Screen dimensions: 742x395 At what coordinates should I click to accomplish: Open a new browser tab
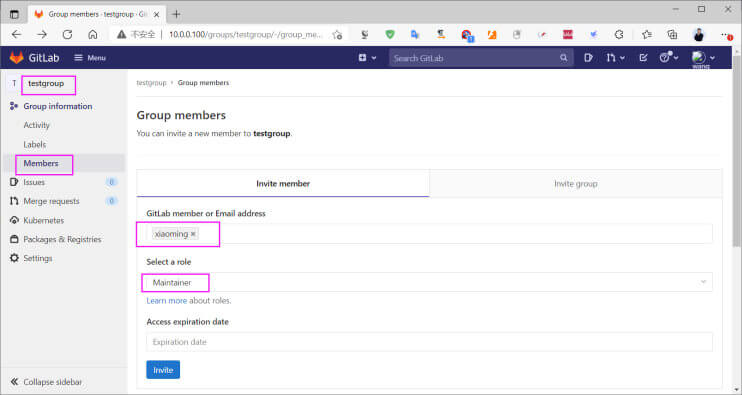[x=177, y=14]
